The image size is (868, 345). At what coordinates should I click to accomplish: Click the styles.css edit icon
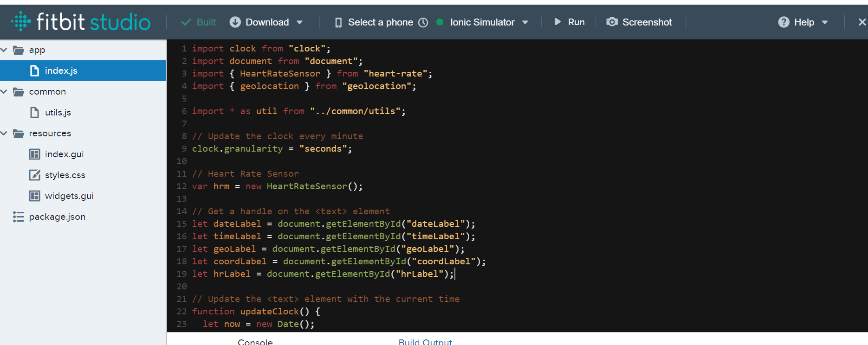pos(35,175)
